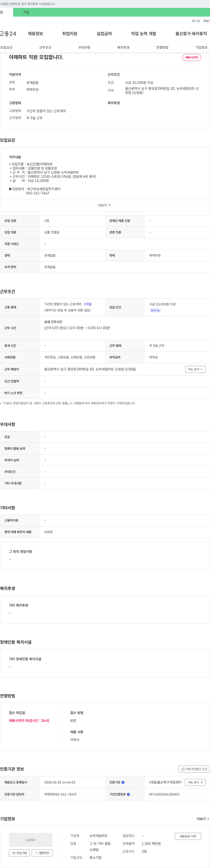
Task: Open 더보기 link in 기업정보 section
Action: pos(203,819)
